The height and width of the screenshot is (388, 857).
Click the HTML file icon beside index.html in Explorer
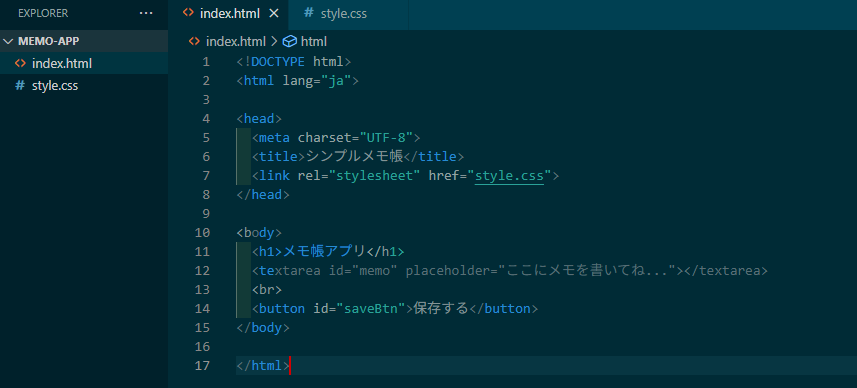(x=20, y=63)
